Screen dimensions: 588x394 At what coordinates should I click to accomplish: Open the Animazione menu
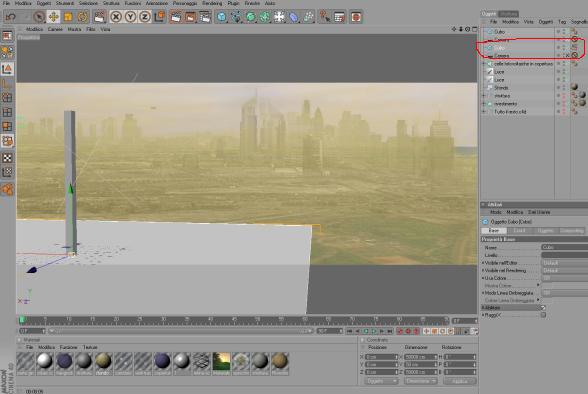[x=157, y=3]
